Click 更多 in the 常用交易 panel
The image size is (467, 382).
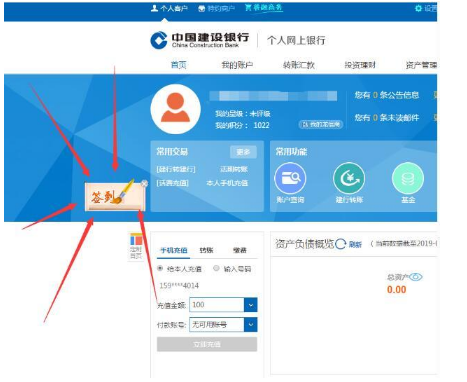click(243, 152)
